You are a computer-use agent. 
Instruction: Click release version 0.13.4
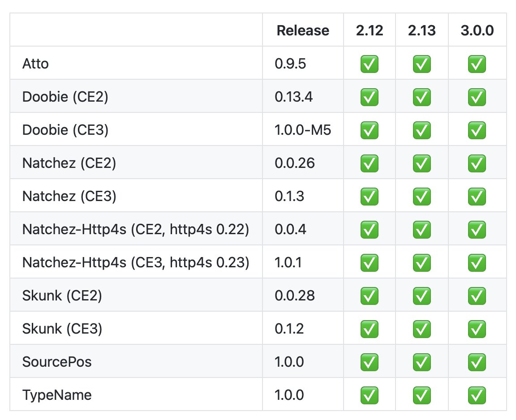pos(293,97)
